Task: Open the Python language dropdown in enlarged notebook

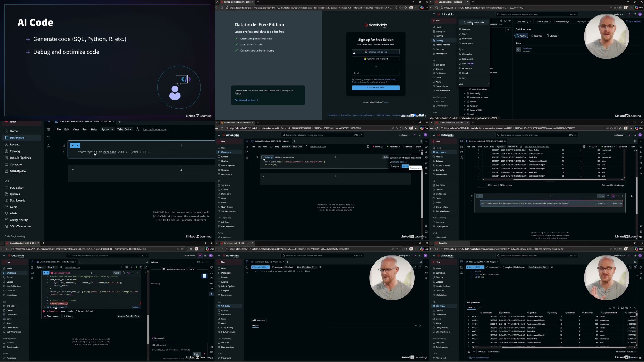Action: point(107,129)
